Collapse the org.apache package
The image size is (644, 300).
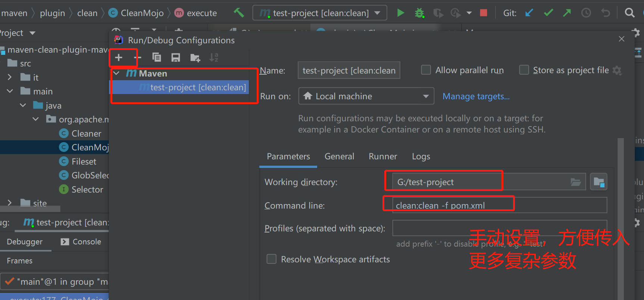click(x=35, y=119)
